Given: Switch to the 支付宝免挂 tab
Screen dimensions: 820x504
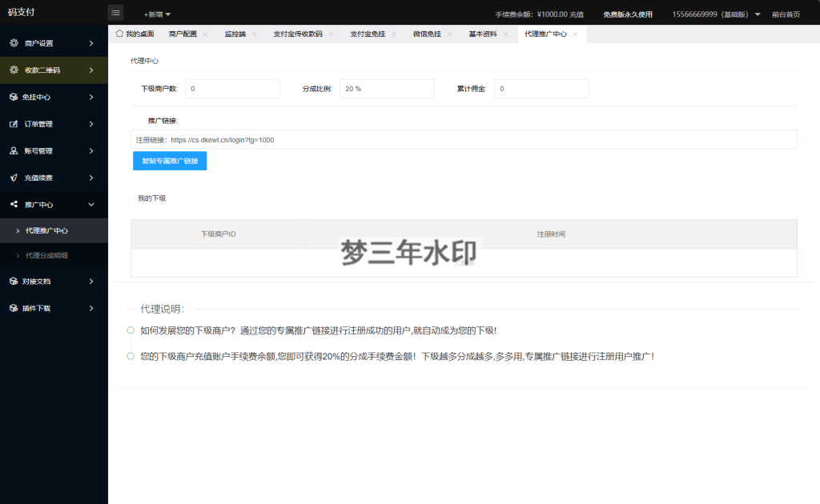Looking at the screenshot, I should pyautogui.click(x=368, y=34).
